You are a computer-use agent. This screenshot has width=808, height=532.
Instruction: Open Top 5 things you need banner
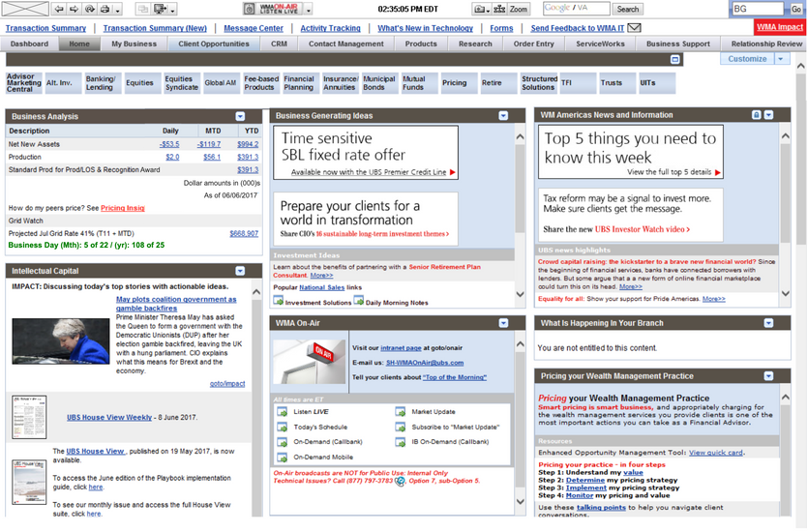click(x=631, y=152)
